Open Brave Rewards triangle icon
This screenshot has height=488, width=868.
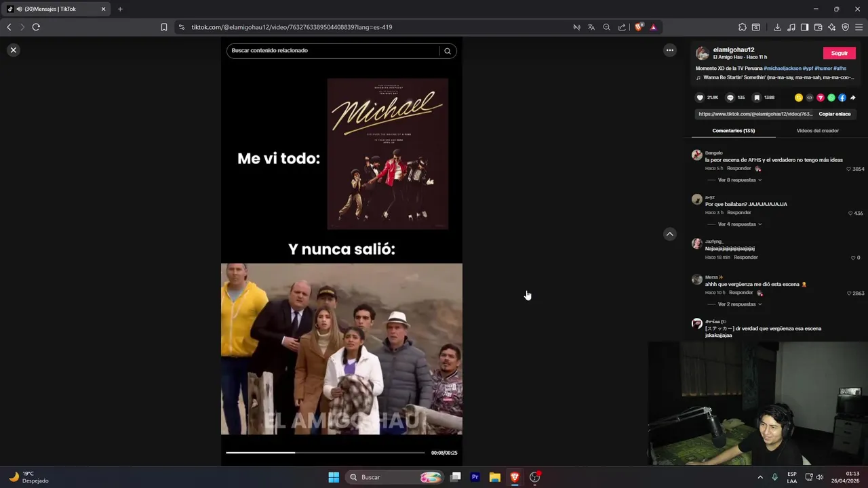pos(653,27)
